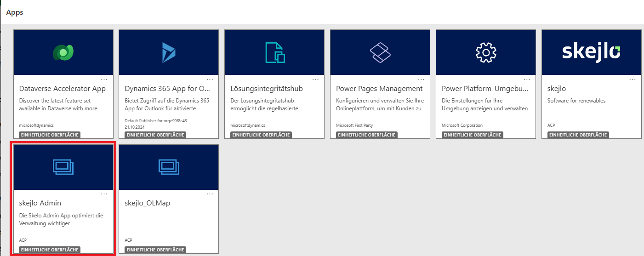Open ellipsis menu on Power Pages Management
644x256 pixels.
pyautogui.click(x=422, y=79)
